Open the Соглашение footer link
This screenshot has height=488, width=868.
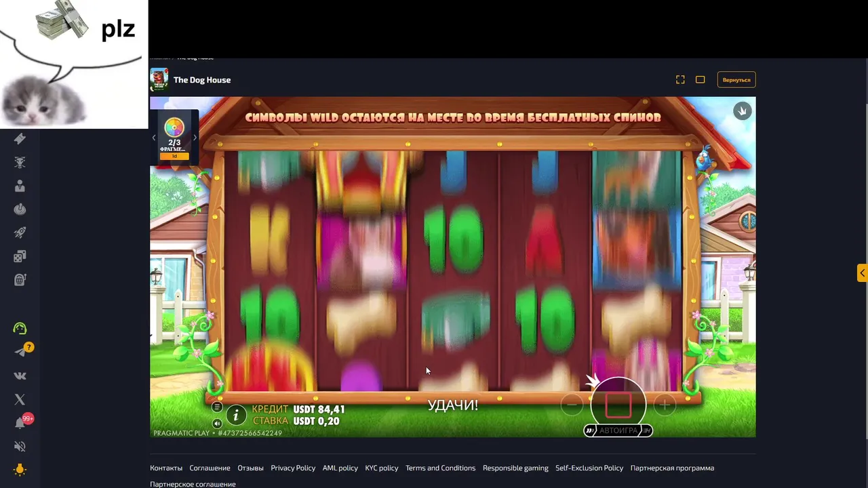pyautogui.click(x=210, y=468)
